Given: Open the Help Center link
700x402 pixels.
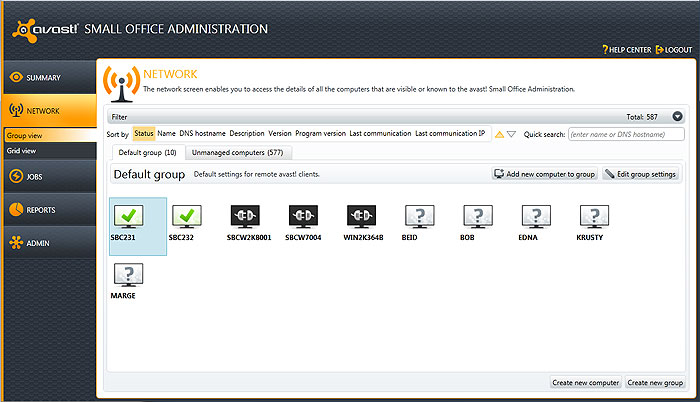Looking at the screenshot, I should tap(626, 49).
